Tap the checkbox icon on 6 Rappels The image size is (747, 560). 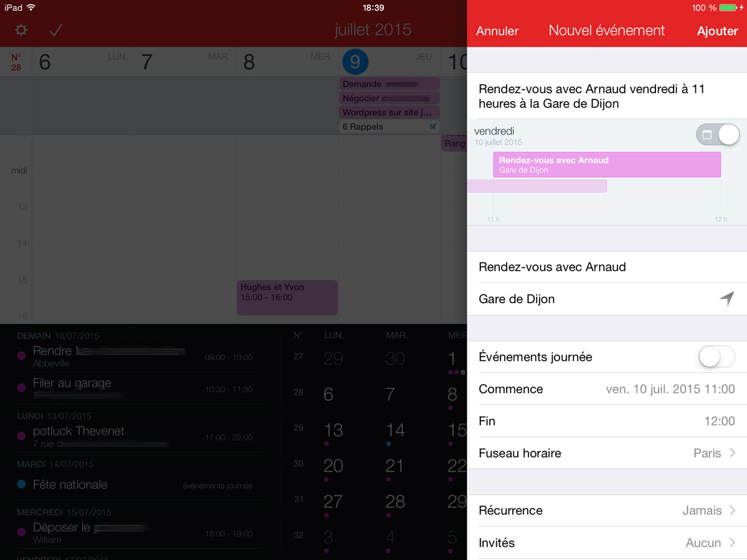click(433, 127)
